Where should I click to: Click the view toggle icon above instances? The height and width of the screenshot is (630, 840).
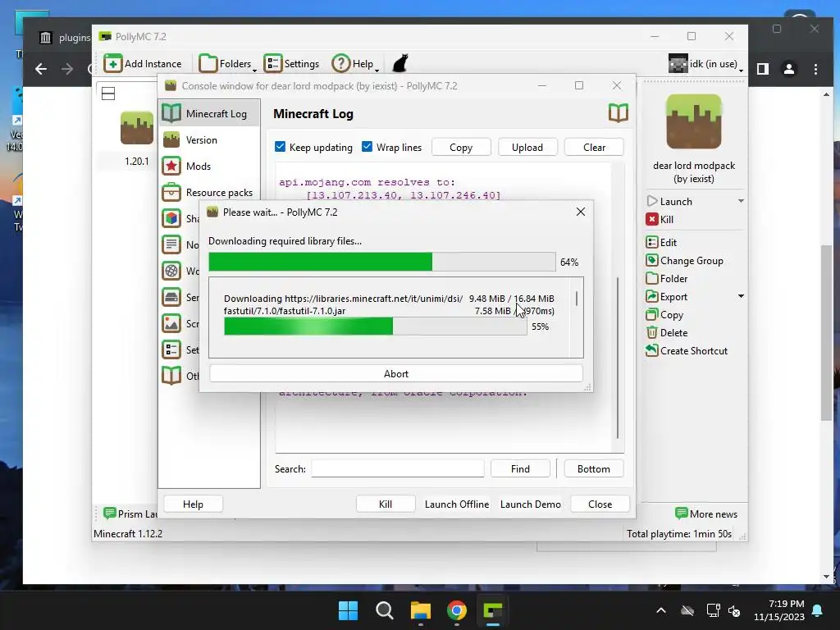pos(108,94)
